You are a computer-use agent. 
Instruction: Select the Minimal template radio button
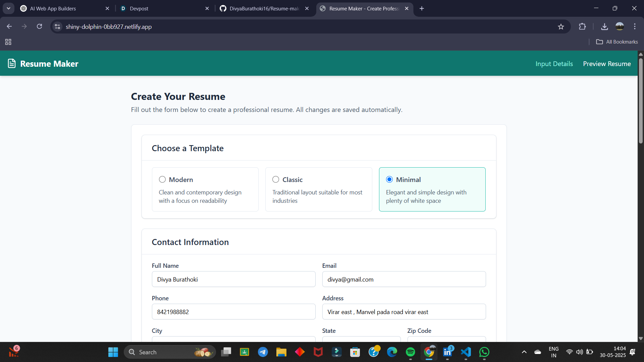pyautogui.click(x=389, y=180)
